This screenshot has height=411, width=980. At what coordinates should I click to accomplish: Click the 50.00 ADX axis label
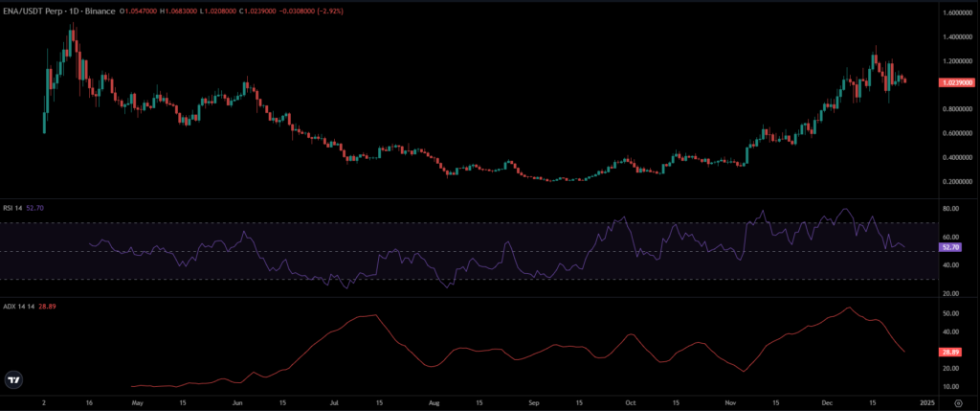tap(950, 313)
